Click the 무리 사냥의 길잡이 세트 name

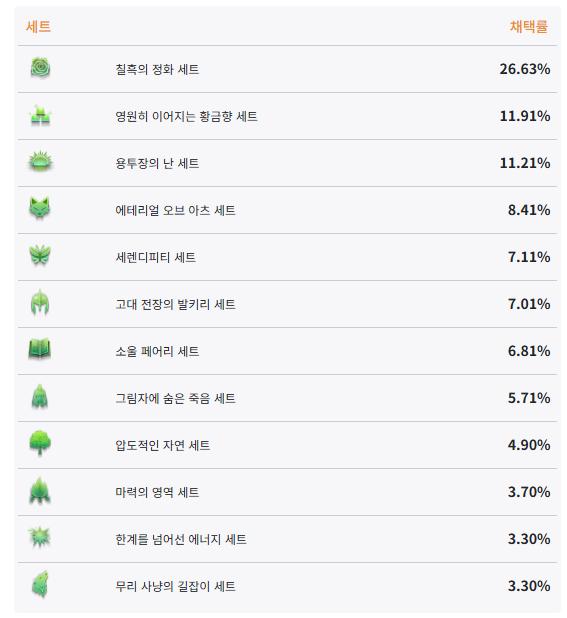click(x=175, y=586)
